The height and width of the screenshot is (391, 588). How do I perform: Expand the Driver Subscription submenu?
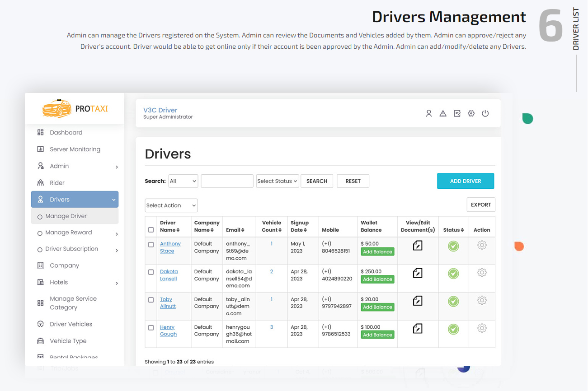tap(117, 250)
